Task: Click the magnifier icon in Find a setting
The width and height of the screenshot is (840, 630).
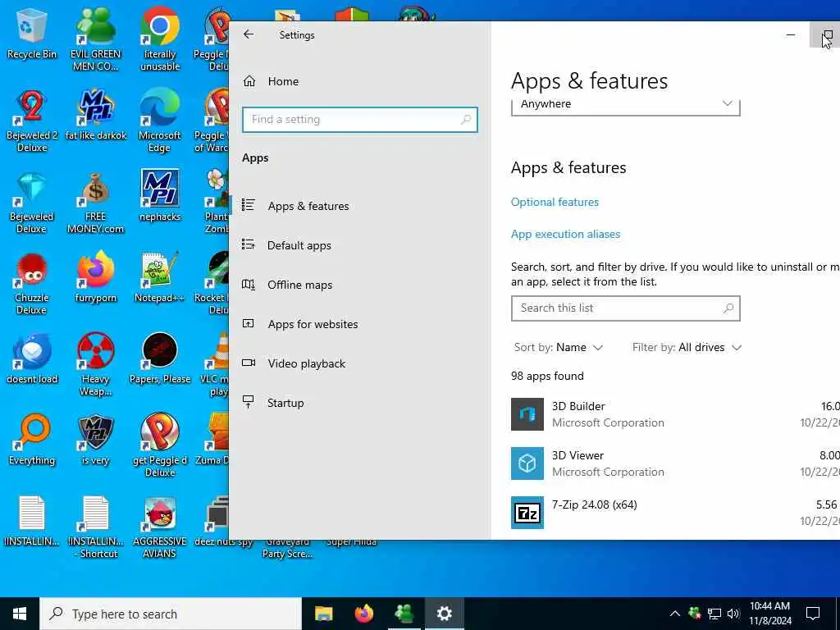Action: pos(466,120)
